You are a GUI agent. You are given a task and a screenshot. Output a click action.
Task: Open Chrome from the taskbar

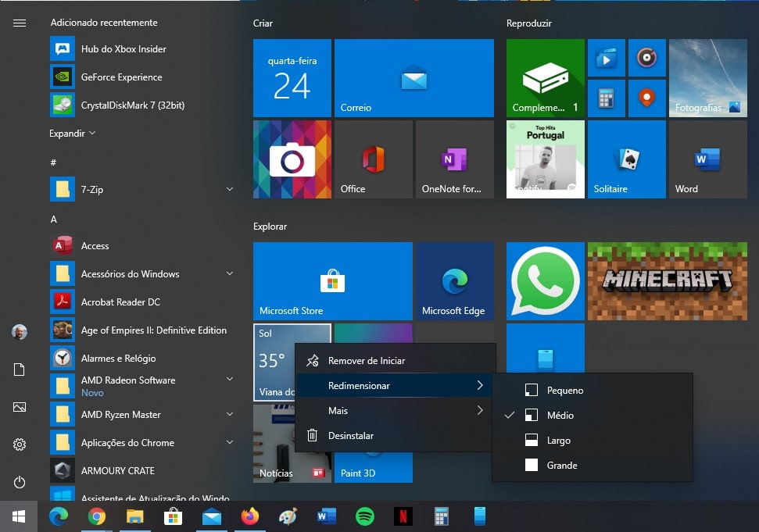click(x=97, y=516)
